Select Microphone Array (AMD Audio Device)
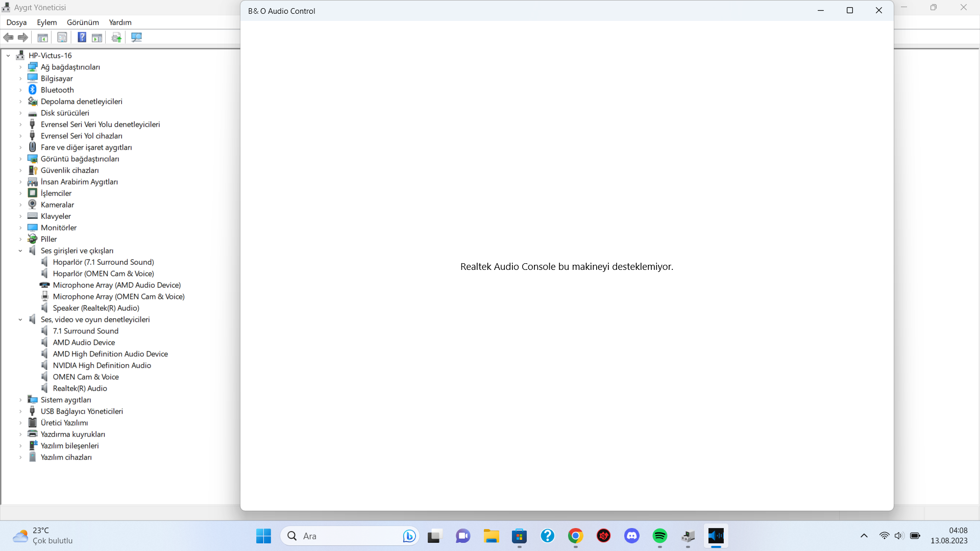Screen dimensions: 980x551 click(x=116, y=285)
